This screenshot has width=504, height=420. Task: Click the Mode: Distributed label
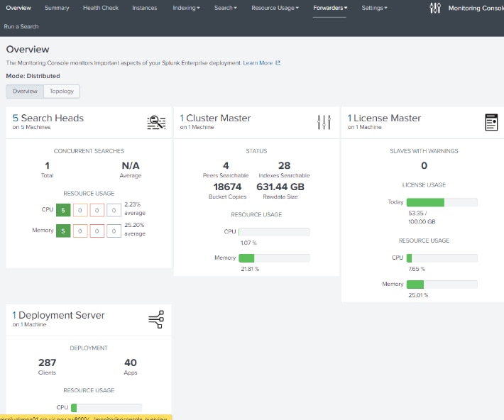coord(33,76)
